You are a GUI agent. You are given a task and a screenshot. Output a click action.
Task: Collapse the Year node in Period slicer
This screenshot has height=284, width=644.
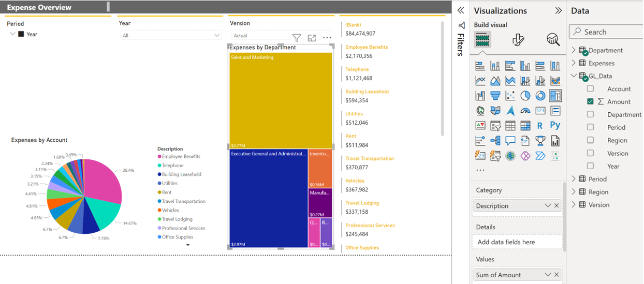12,34
